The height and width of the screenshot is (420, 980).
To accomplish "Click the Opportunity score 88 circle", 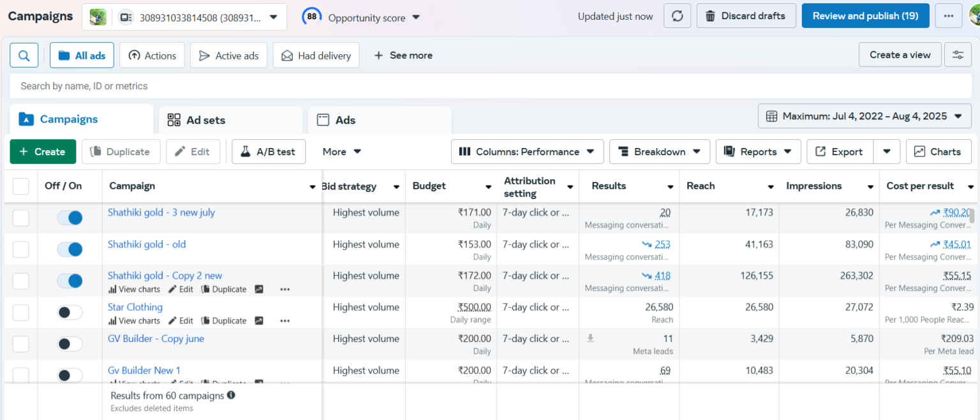I will pyautogui.click(x=311, y=17).
